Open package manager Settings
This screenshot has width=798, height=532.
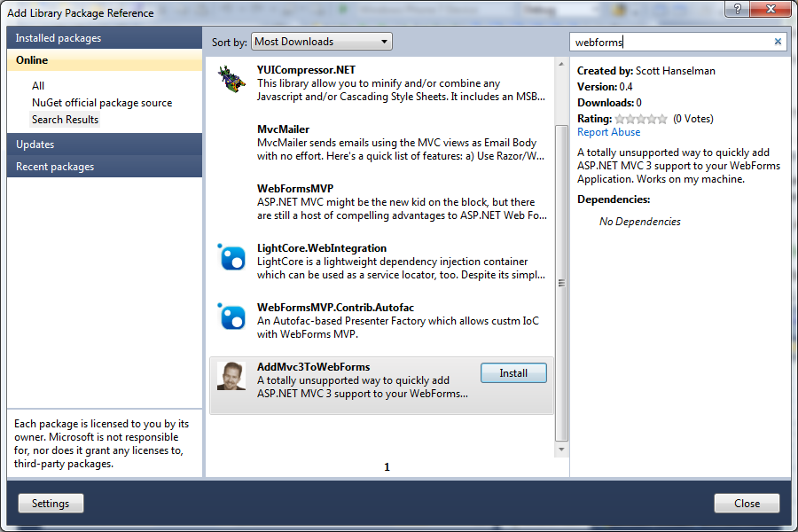[x=51, y=504]
